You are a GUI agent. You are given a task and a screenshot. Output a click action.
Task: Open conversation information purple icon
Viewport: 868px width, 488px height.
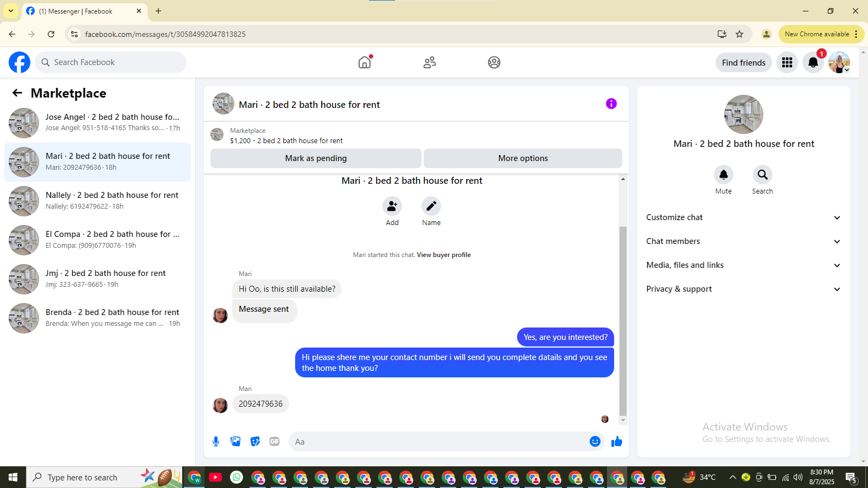pyautogui.click(x=611, y=104)
